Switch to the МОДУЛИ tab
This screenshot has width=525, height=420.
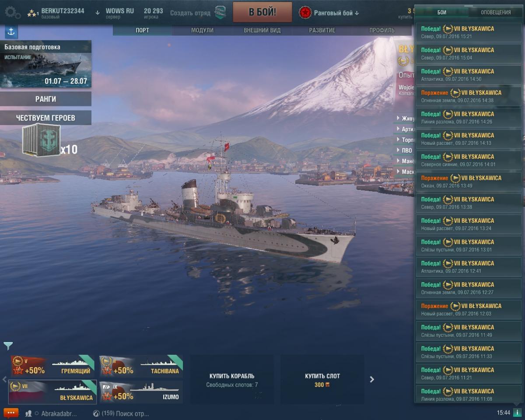[202, 30]
